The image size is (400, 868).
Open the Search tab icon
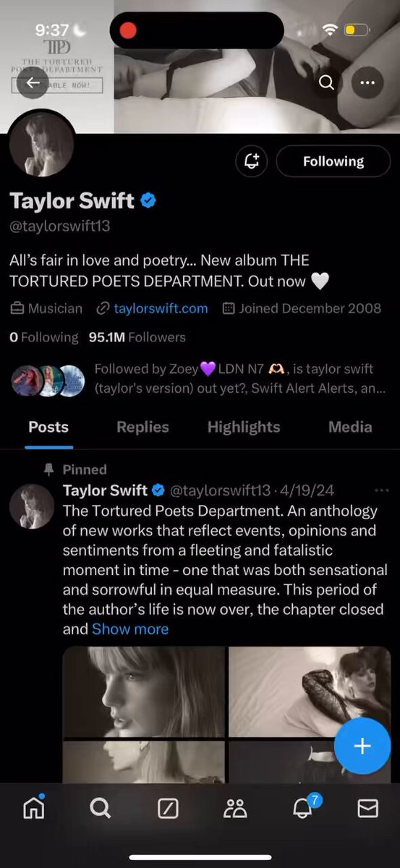[x=100, y=808]
